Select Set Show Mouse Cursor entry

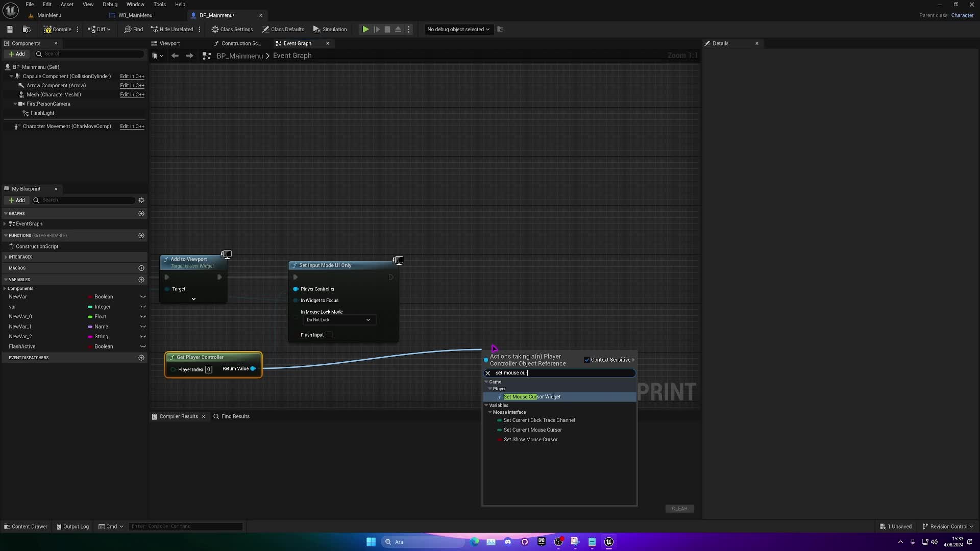pyautogui.click(x=531, y=439)
